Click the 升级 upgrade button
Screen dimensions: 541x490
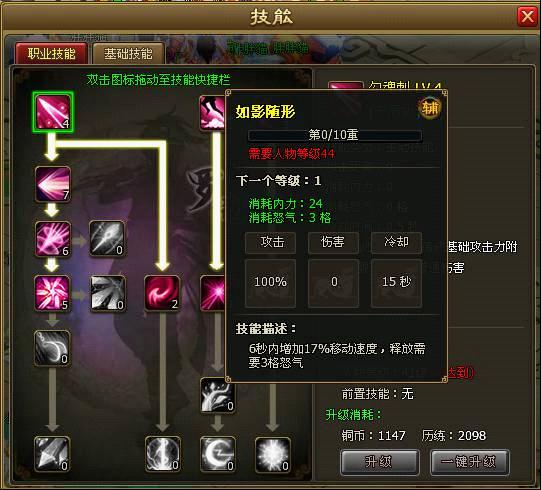point(379,462)
